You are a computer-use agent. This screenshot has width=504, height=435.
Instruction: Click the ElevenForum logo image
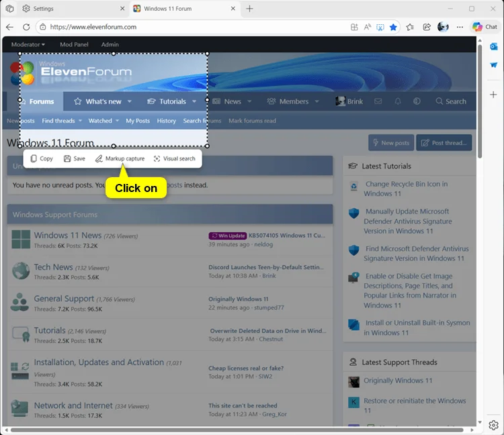(71, 72)
